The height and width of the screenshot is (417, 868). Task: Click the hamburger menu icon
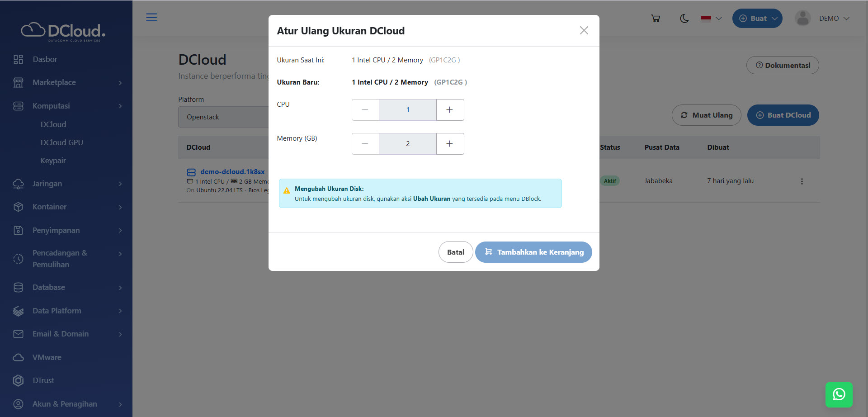tap(151, 18)
